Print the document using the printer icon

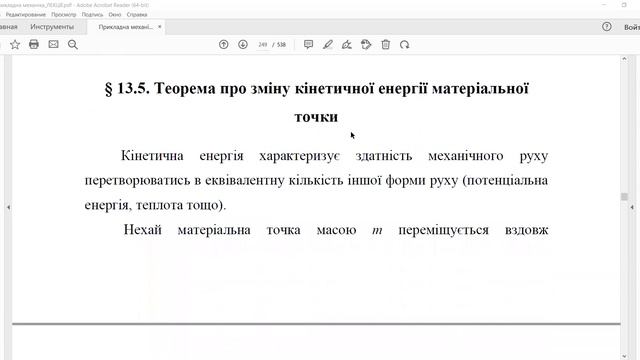tap(34, 44)
